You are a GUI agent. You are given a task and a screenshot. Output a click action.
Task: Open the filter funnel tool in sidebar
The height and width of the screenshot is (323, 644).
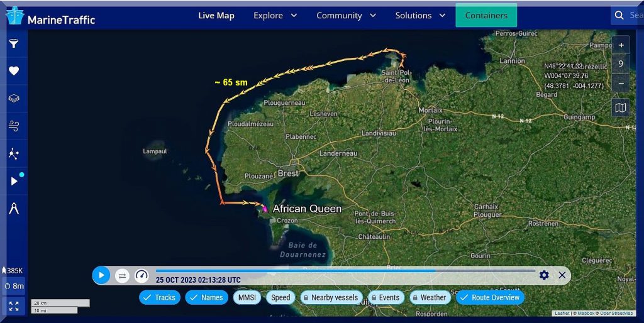coord(13,43)
